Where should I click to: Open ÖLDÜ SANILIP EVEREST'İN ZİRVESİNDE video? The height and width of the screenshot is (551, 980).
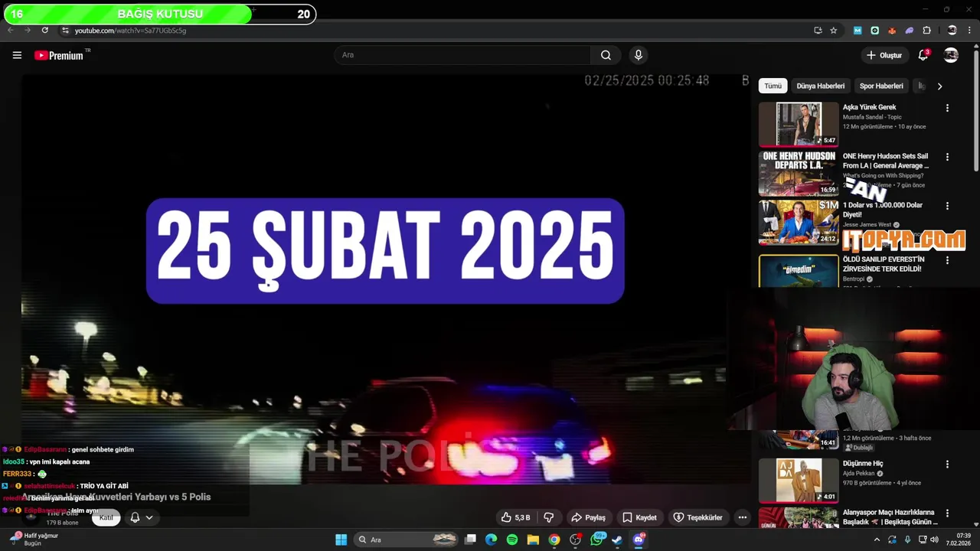[x=799, y=271]
